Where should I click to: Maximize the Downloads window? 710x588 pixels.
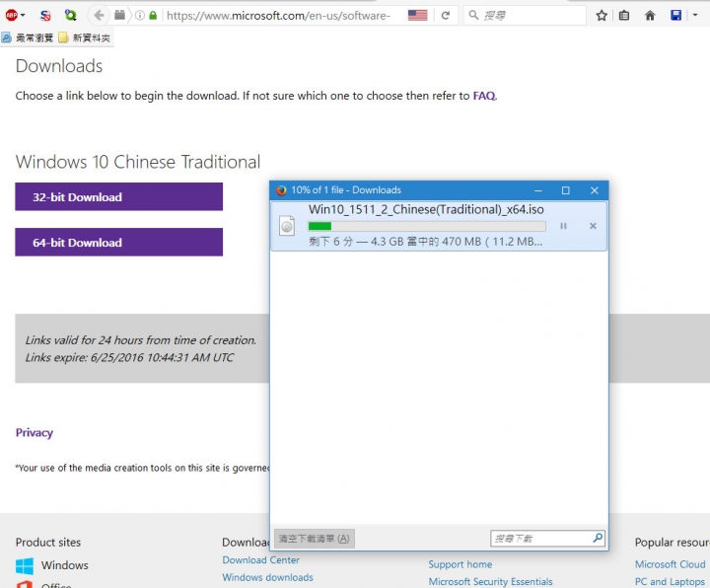point(566,190)
